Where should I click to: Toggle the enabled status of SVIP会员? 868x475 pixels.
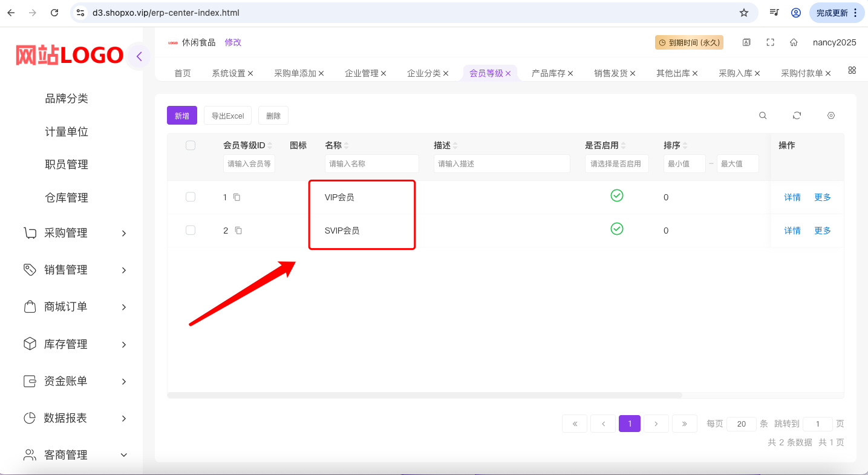pos(617,229)
